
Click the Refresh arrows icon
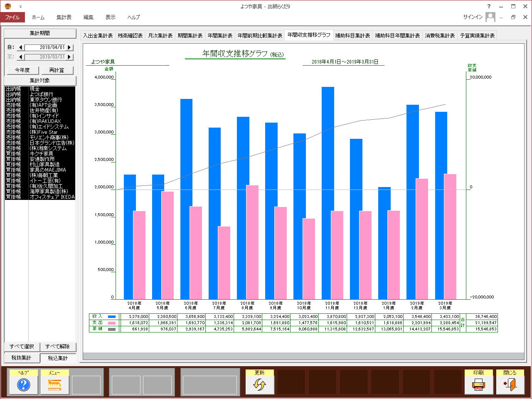click(259, 385)
